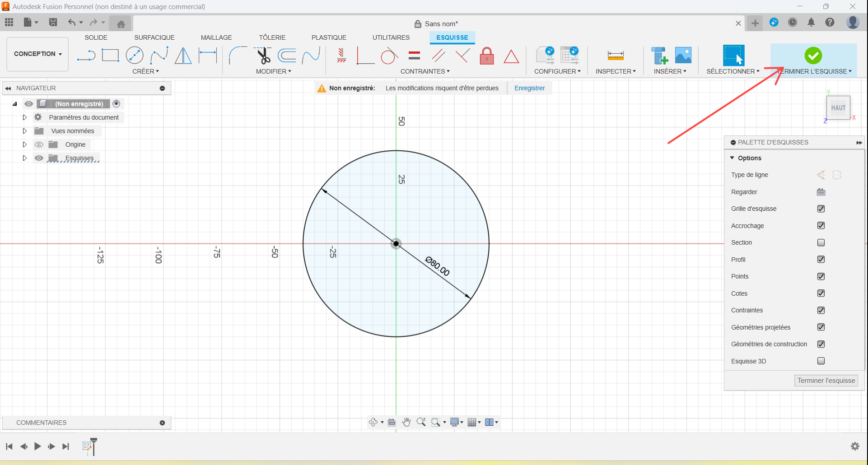Apply the Parallel constraint
Viewport: 868px width, 465px height.
pyautogui.click(x=439, y=56)
